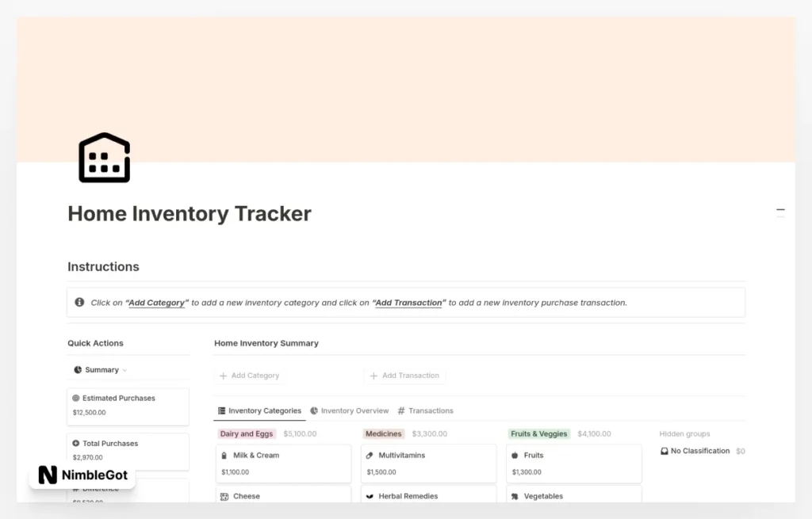Click the $2,970.00 total purchases value
The width and height of the screenshot is (812, 519).
[x=87, y=457]
